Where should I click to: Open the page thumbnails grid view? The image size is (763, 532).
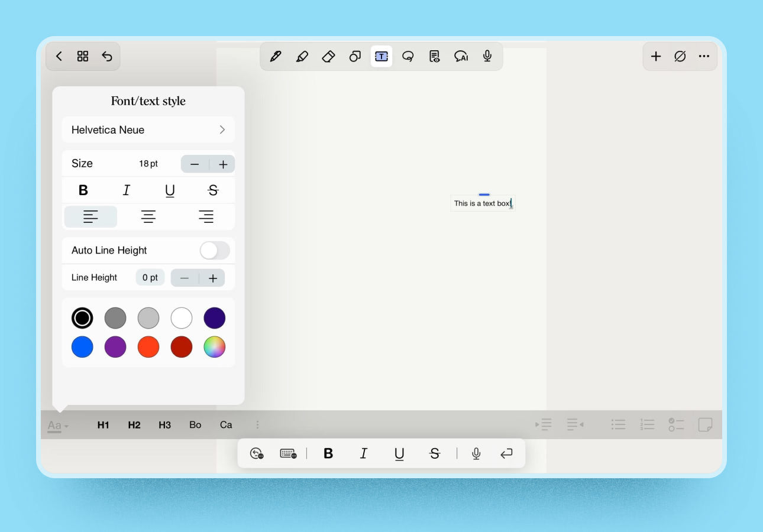tap(83, 56)
